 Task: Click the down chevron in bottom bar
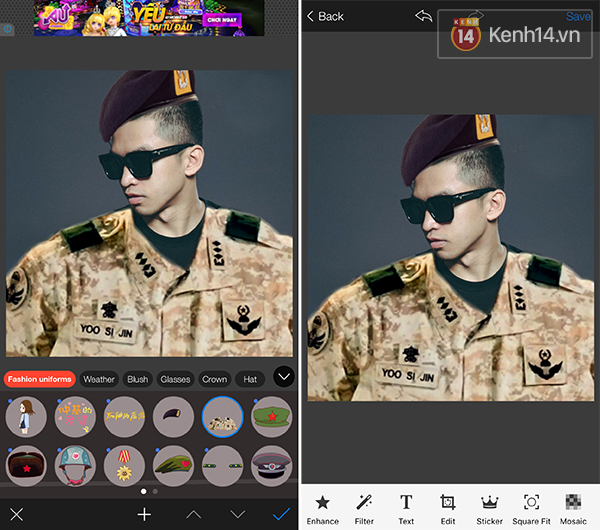pyautogui.click(x=237, y=514)
